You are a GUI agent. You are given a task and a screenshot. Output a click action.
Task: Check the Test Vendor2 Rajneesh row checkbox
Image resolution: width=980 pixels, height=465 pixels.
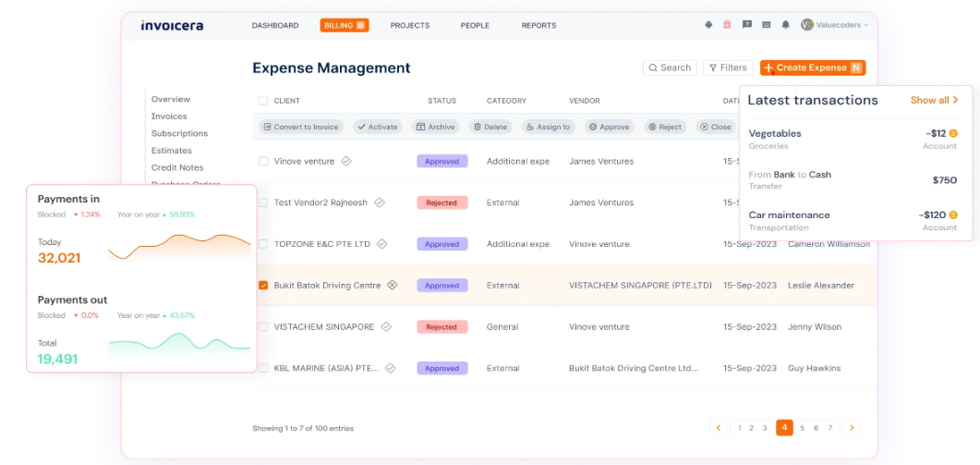pyautogui.click(x=263, y=202)
